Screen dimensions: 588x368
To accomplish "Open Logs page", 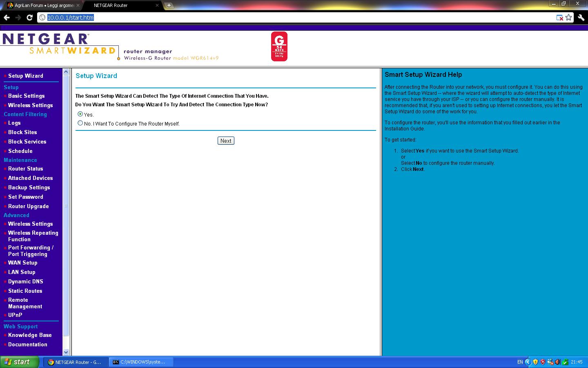I will click(14, 123).
